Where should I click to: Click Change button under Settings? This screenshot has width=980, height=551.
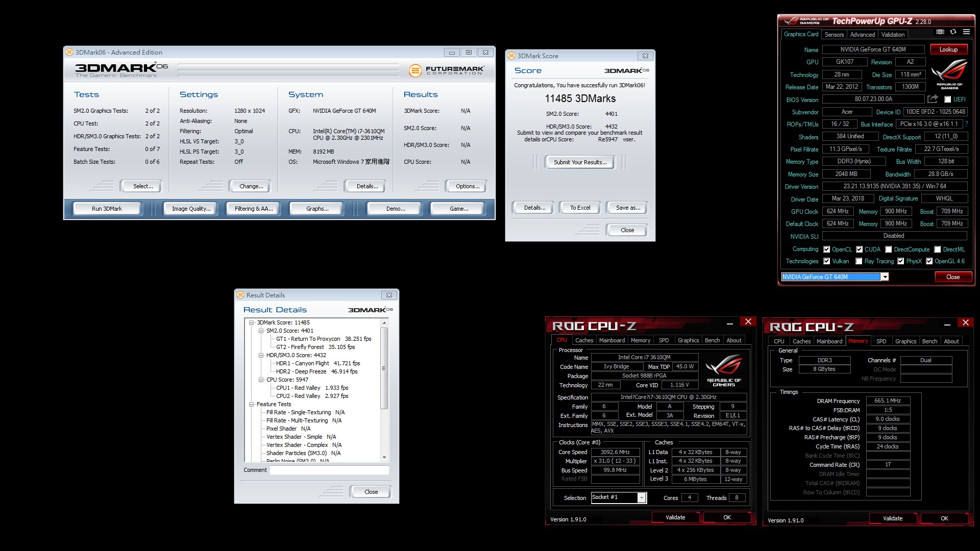coord(251,186)
